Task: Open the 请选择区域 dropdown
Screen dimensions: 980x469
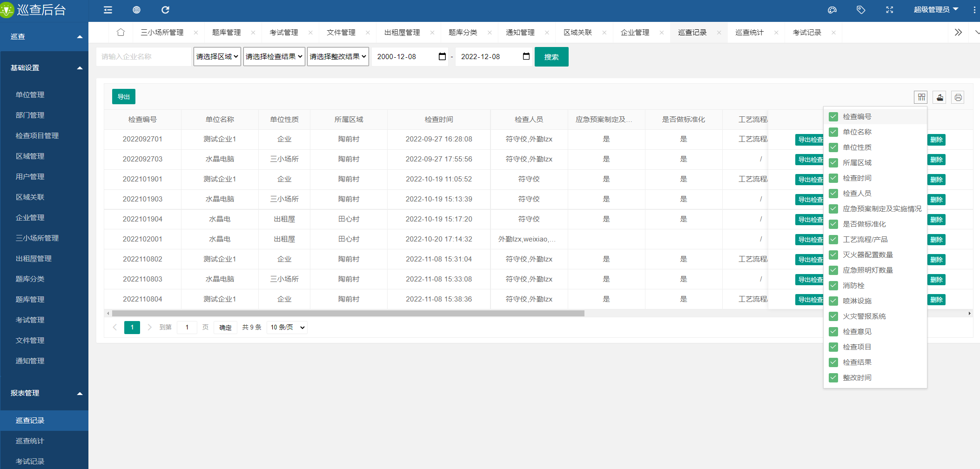Action: (217, 56)
